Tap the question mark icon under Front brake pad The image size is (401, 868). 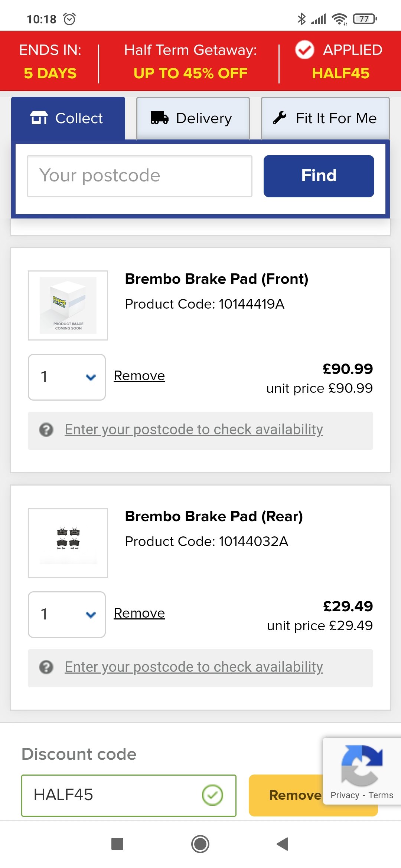point(46,430)
